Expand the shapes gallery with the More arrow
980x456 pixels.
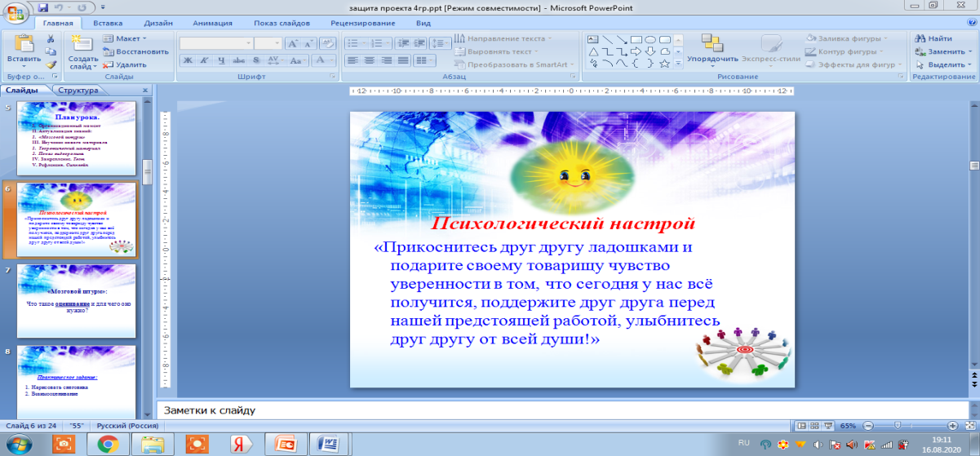click(678, 64)
